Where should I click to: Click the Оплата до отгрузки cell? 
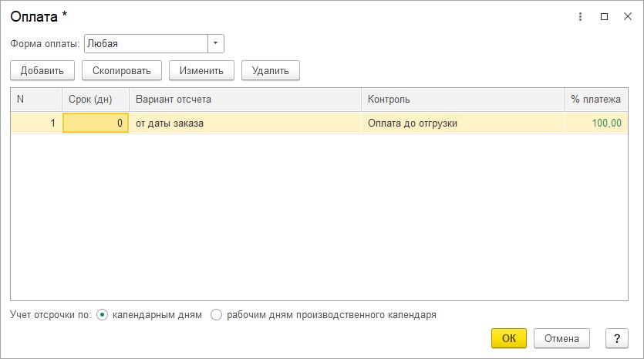[461, 123]
